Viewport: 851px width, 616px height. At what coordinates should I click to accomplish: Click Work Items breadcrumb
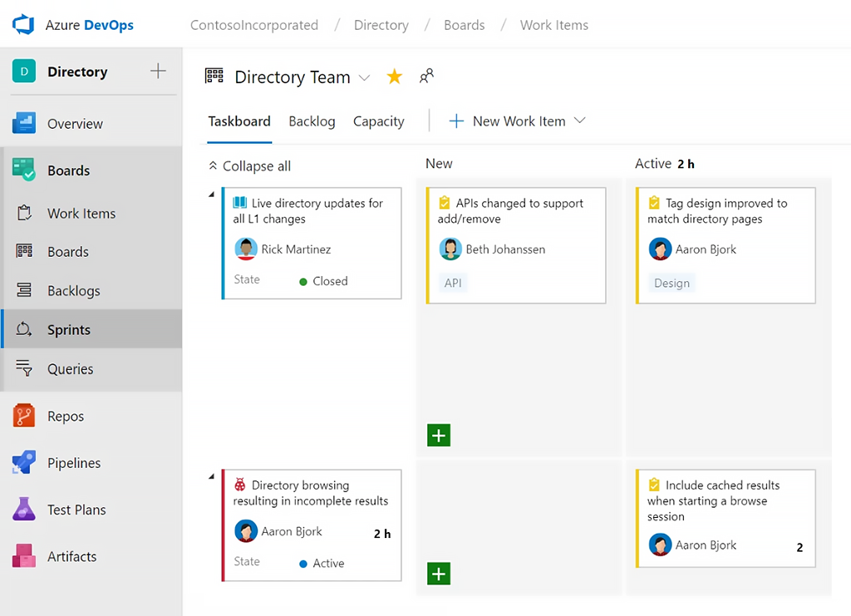pos(554,25)
